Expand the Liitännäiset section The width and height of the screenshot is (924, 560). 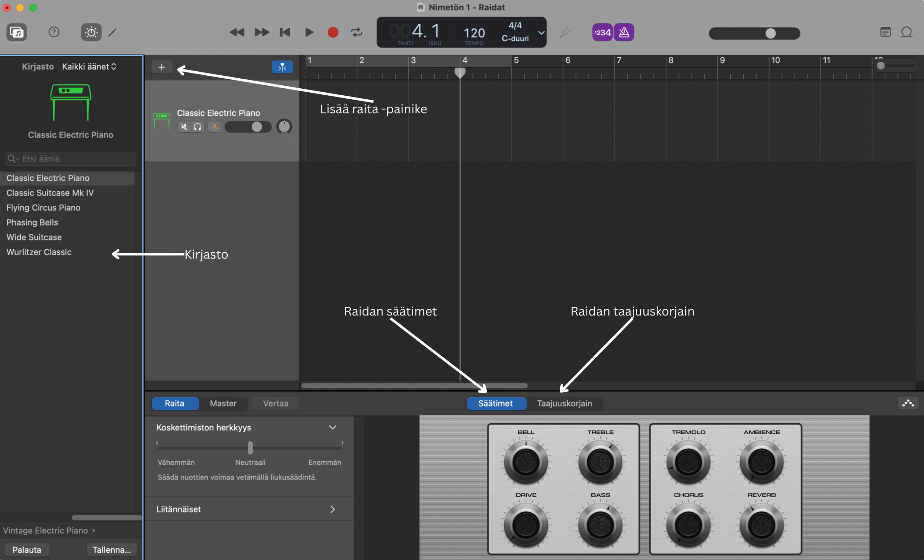tap(332, 509)
